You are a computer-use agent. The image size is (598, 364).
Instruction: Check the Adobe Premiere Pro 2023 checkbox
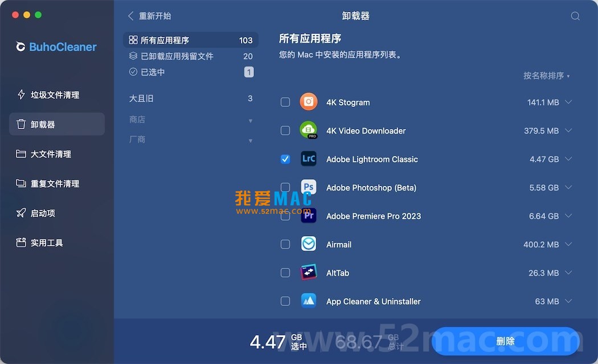[285, 216]
